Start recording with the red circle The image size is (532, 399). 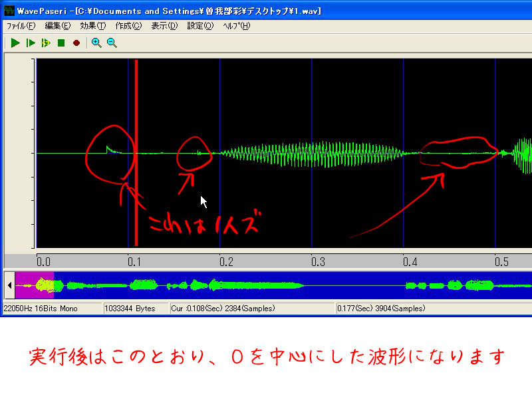(x=76, y=43)
